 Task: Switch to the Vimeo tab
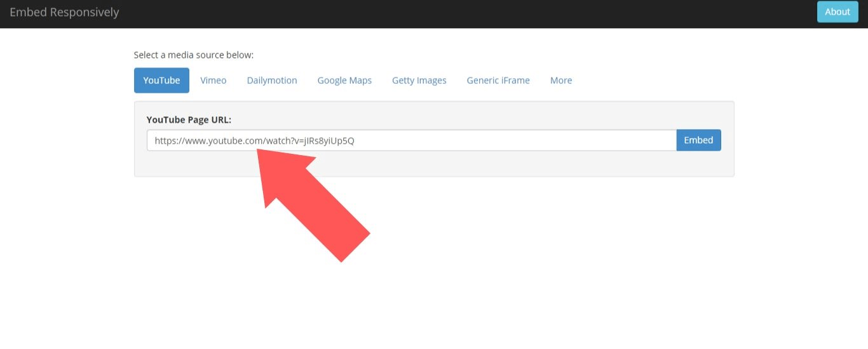point(214,80)
